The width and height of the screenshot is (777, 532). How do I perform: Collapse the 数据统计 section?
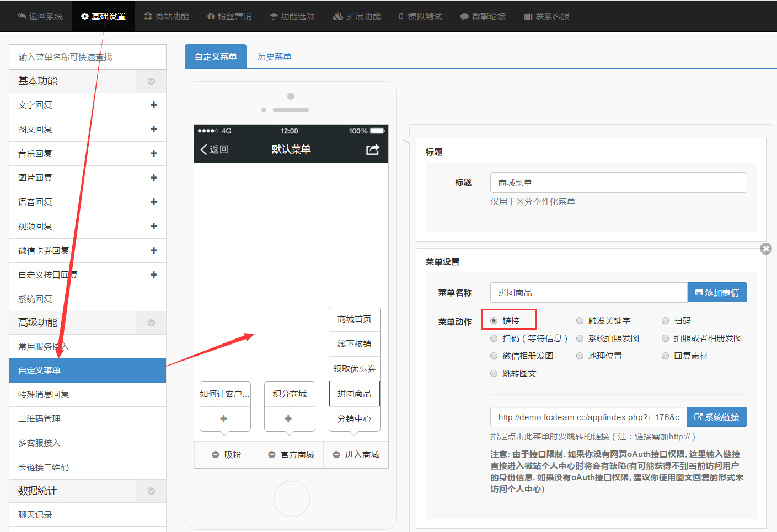click(151, 491)
